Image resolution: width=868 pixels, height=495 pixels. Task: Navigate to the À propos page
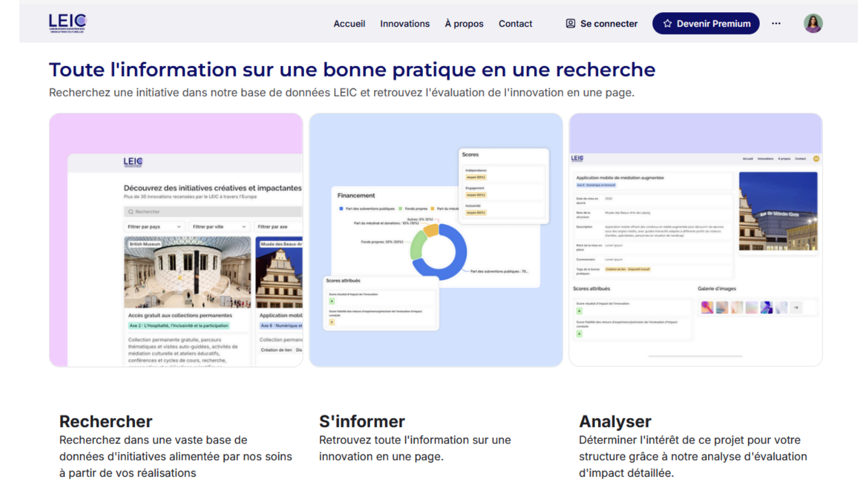[x=464, y=23]
